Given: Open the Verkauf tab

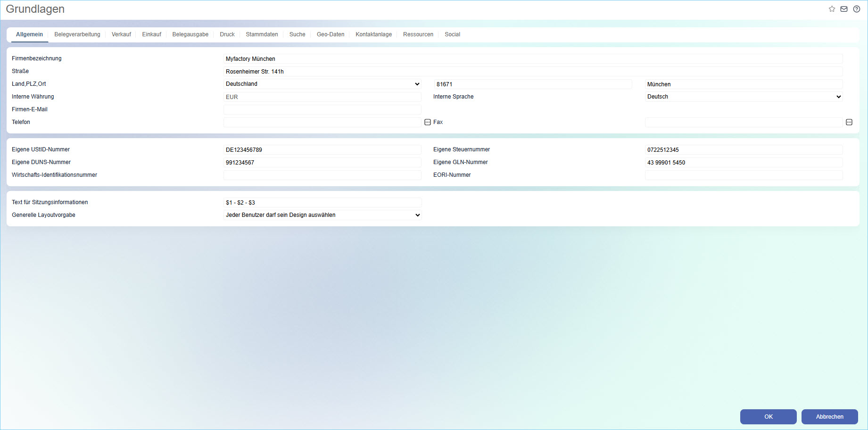Looking at the screenshot, I should [121, 34].
